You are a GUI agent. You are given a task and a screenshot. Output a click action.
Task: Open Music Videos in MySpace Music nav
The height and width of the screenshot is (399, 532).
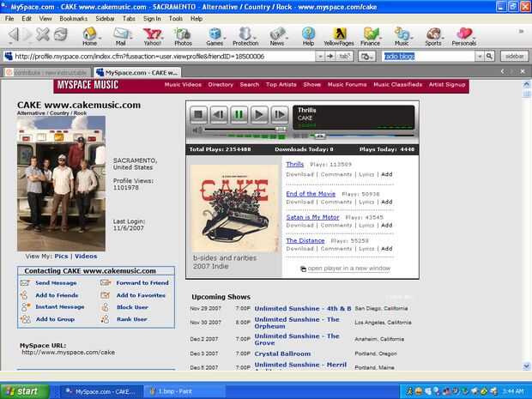point(183,84)
